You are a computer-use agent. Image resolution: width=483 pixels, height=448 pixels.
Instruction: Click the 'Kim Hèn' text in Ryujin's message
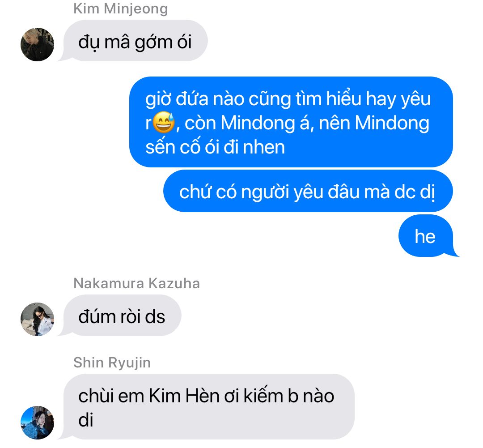click(x=185, y=396)
